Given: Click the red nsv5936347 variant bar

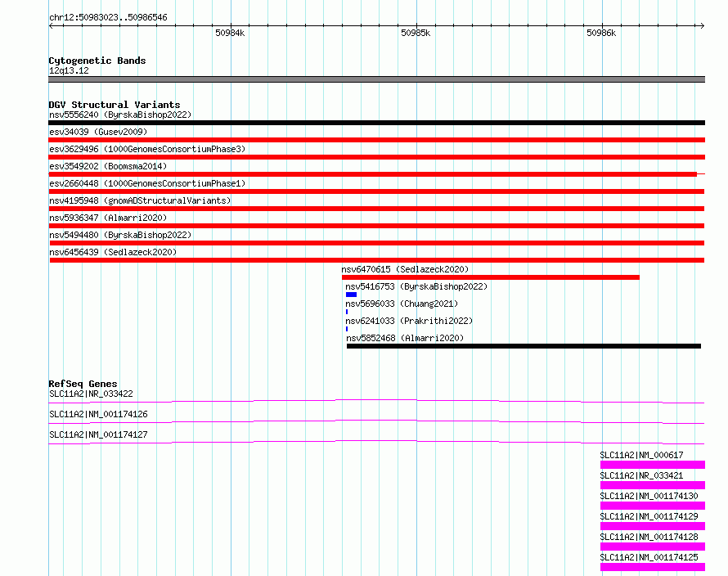Looking at the screenshot, I should point(376,226).
